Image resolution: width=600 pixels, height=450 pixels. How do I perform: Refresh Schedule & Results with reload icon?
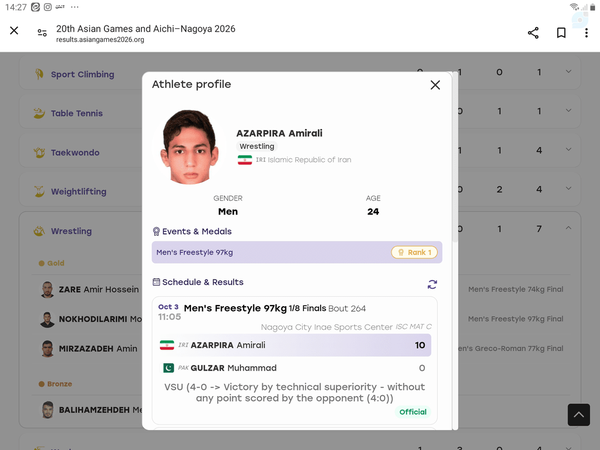point(432,284)
